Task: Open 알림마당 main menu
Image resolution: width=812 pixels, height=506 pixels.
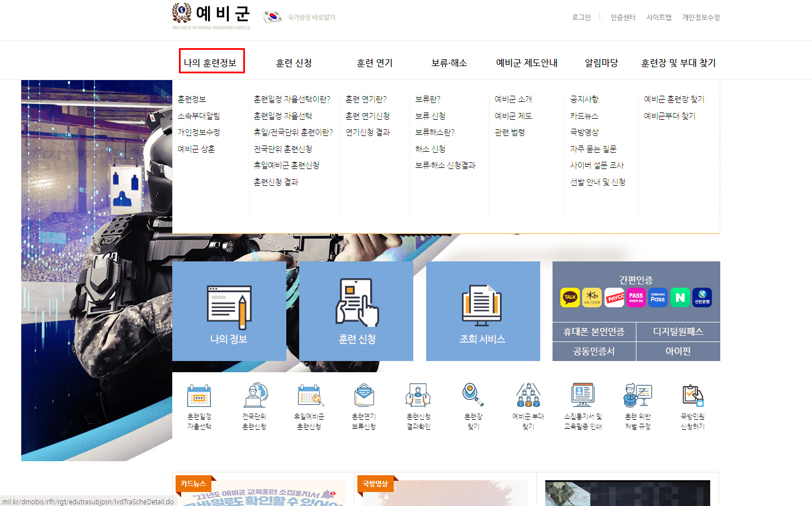Action: coord(602,63)
